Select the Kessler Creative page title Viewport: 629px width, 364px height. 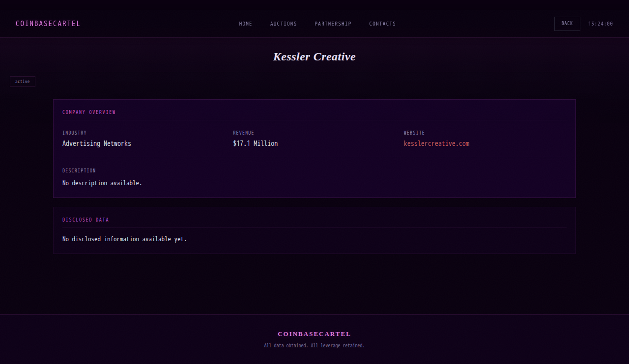(314, 56)
